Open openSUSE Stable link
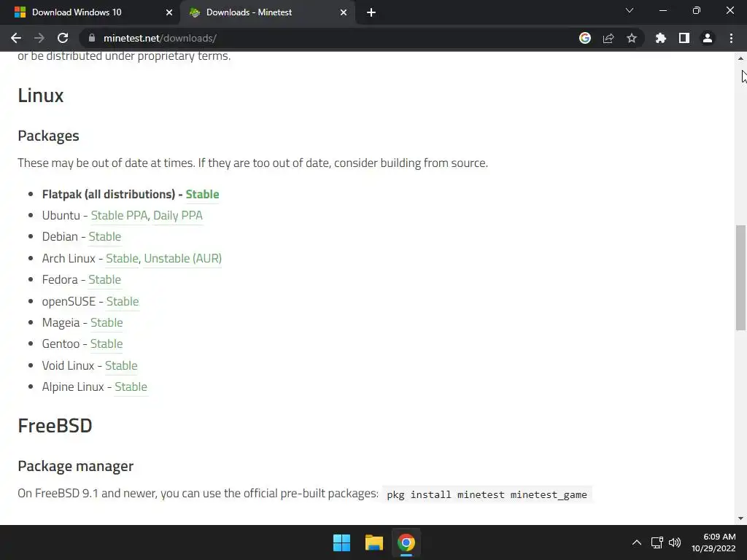This screenshot has height=560, width=747. (123, 301)
